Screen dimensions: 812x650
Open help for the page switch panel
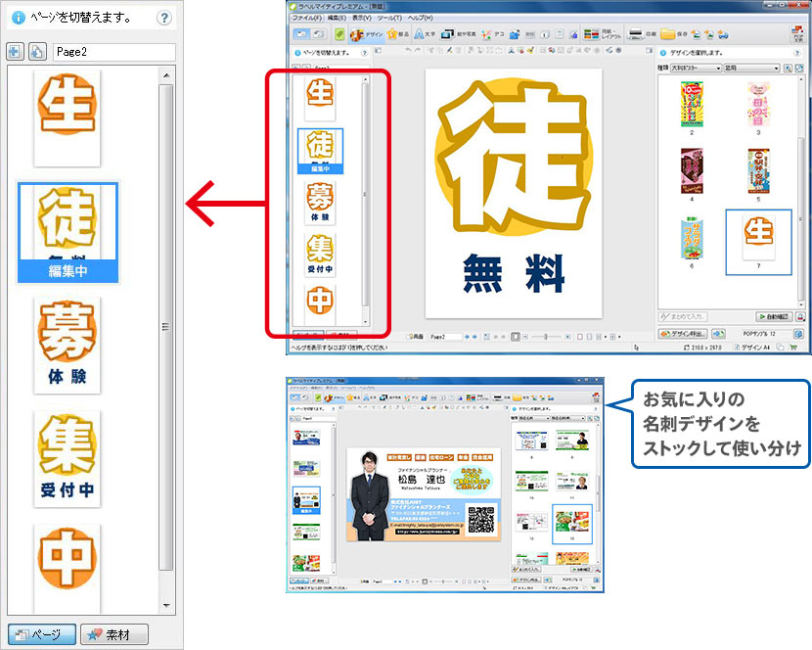pos(163,18)
